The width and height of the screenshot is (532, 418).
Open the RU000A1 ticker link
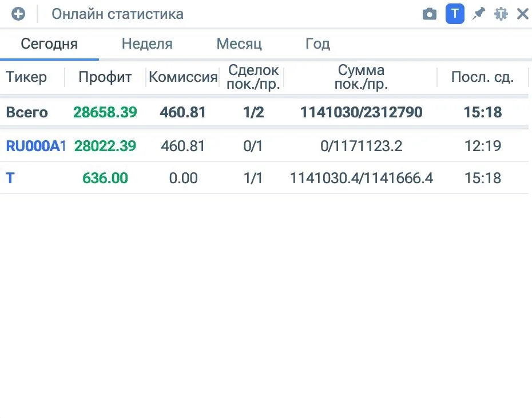(35, 146)
